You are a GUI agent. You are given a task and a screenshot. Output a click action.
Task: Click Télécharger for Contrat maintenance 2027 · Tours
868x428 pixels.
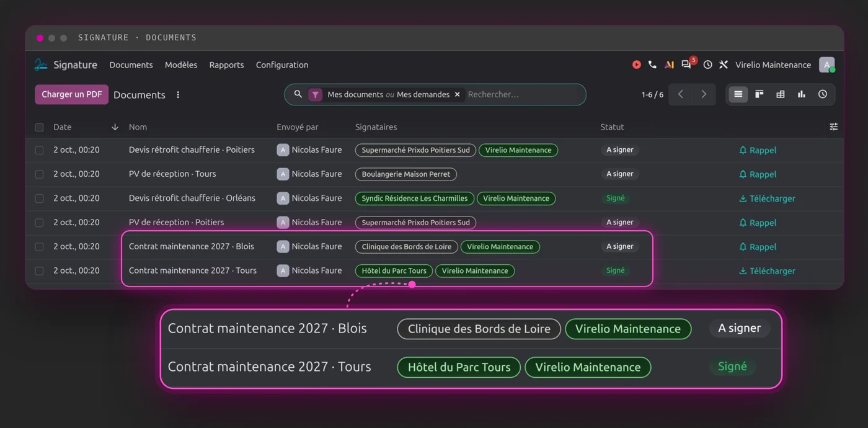point(767,271)
